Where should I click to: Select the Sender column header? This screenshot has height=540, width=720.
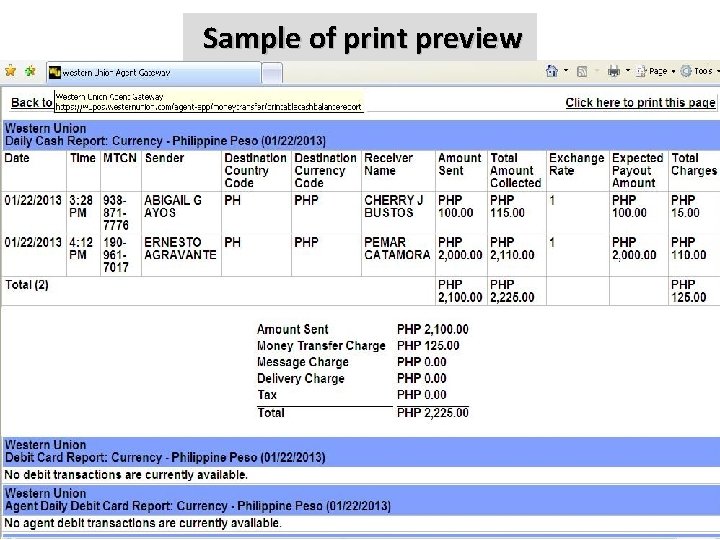[x=164, y=158]
